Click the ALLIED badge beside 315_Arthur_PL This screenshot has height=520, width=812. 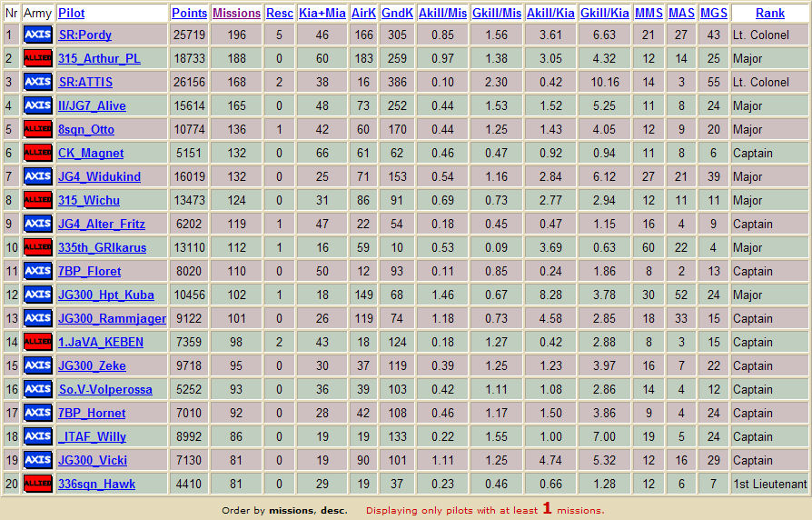pyautogui.click(x=38, y=58)
